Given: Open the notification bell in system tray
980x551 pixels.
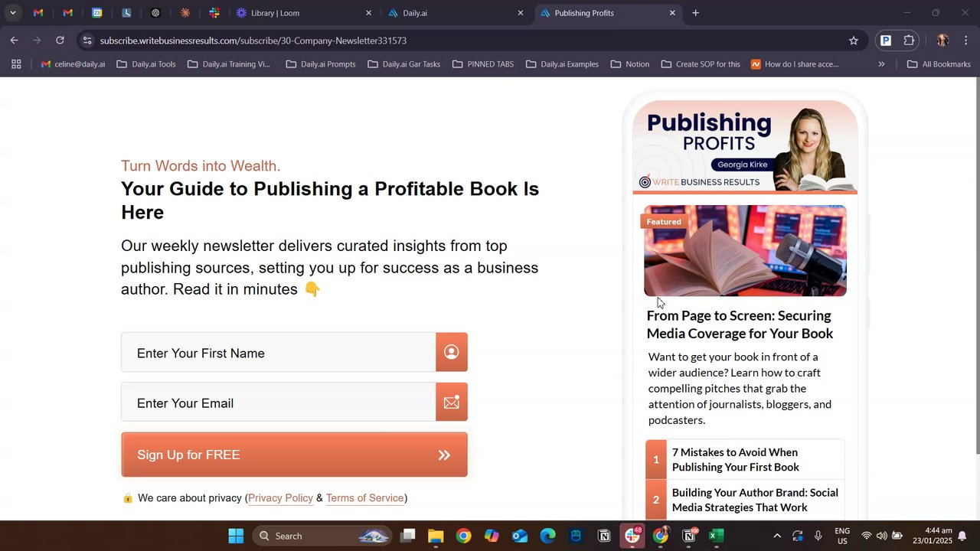Looking at the screenshot, I should 962,536.
